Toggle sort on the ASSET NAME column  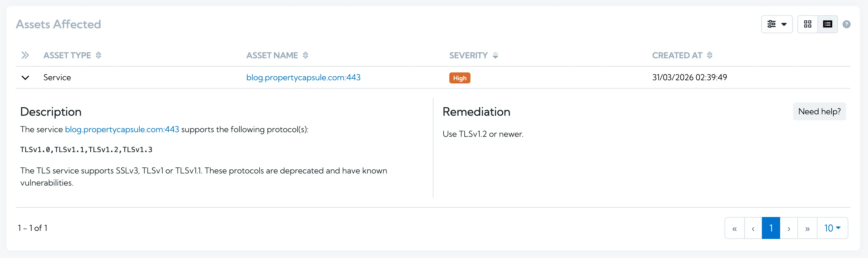305,55
